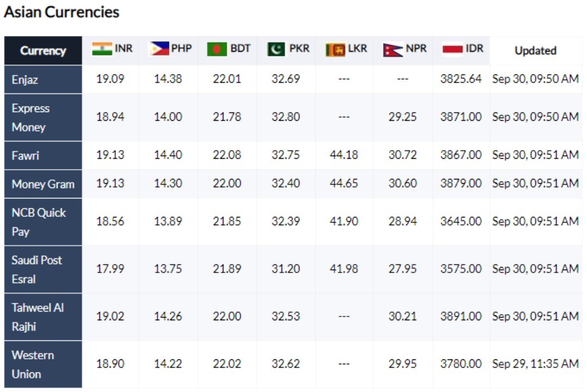Click Enjaz's IDR rate 3825.64
This screenshot has height=392, width=587.
[x=461, y=79]
